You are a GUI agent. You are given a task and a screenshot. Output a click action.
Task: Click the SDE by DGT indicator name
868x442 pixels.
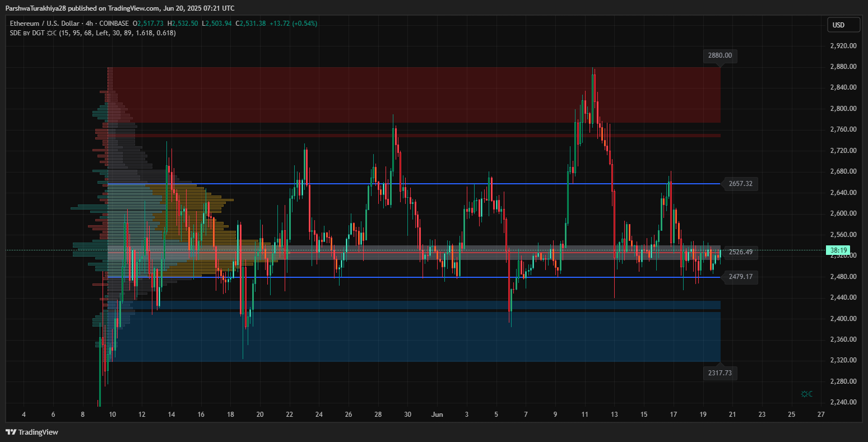pos(27,33)
